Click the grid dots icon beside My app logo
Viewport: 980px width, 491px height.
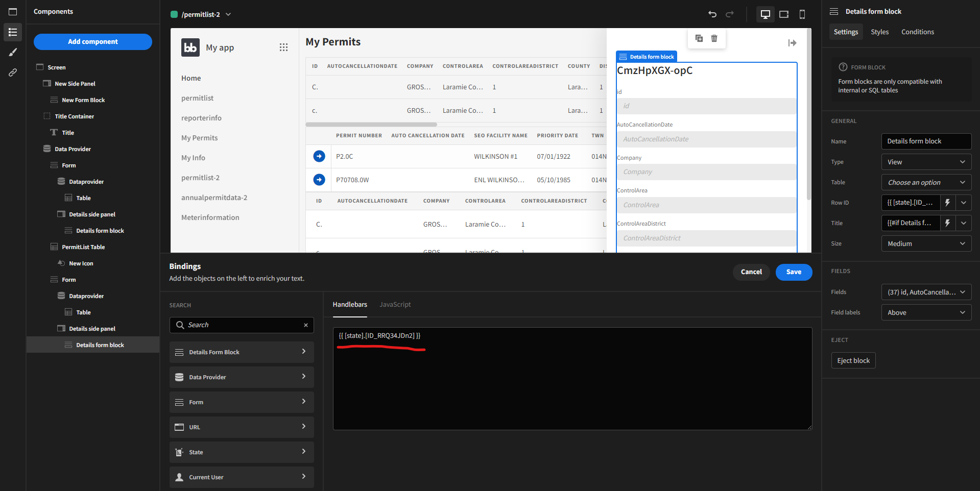(284, 47)
